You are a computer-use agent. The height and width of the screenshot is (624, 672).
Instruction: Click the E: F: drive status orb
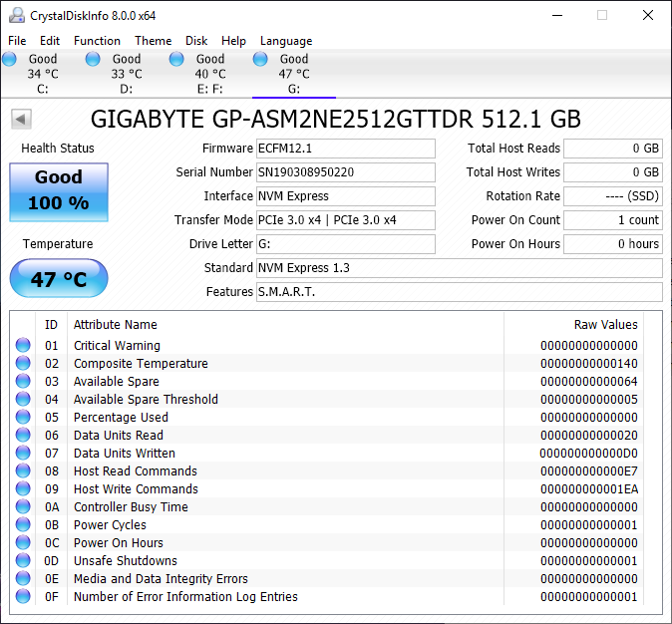(x=176, y=59)
